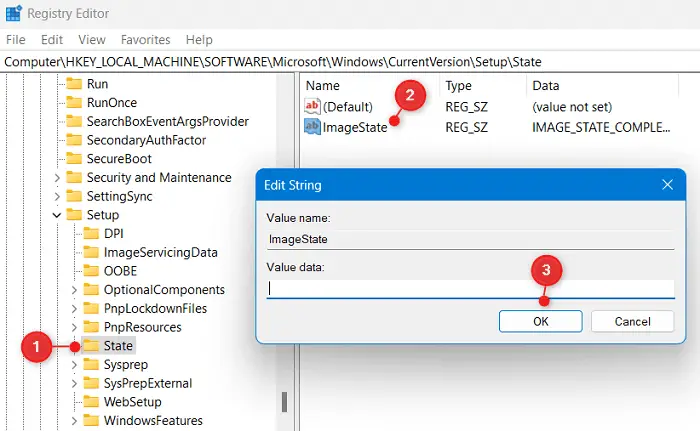The width and height of the screenshot is (700, 431).
Task: Open the Favorites menu
Action: coord(145,40)
